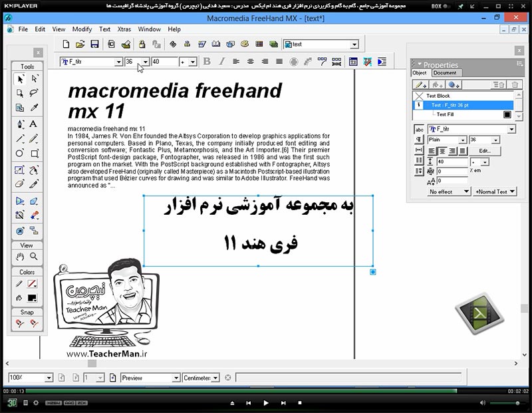Open the swatches grid icon

click(x=259, y=44)
